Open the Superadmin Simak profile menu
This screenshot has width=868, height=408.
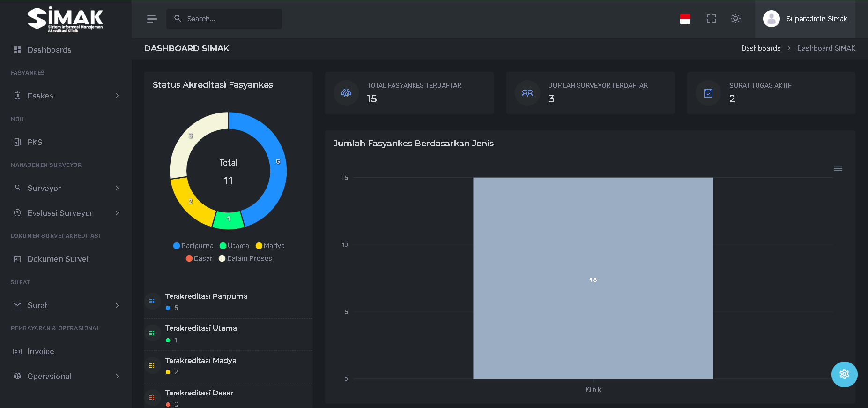coord(805,19)
